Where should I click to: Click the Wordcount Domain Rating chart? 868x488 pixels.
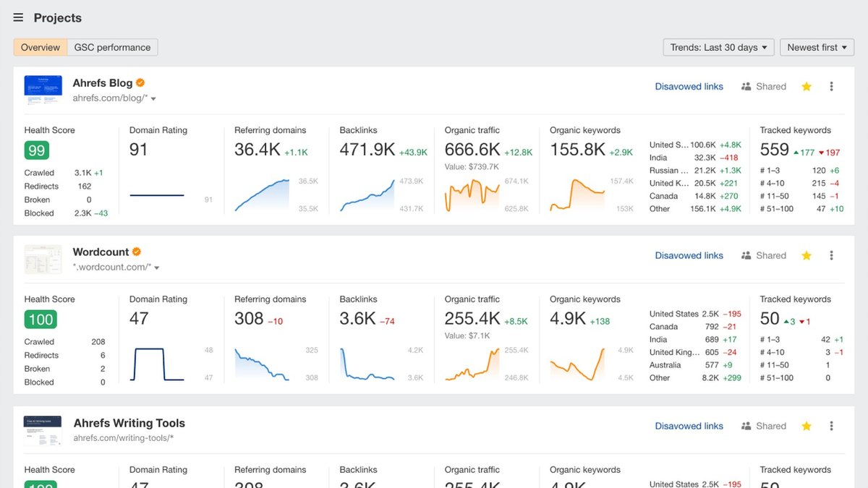pos(157,364)
